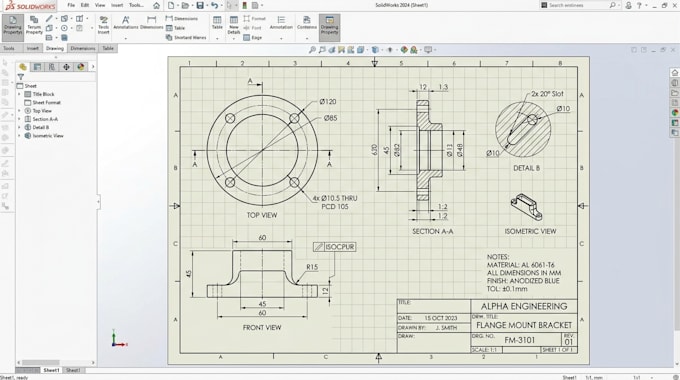
Task: Click the small Table button with grid icon
Action: pyautogui.click(x=176, y=28)
